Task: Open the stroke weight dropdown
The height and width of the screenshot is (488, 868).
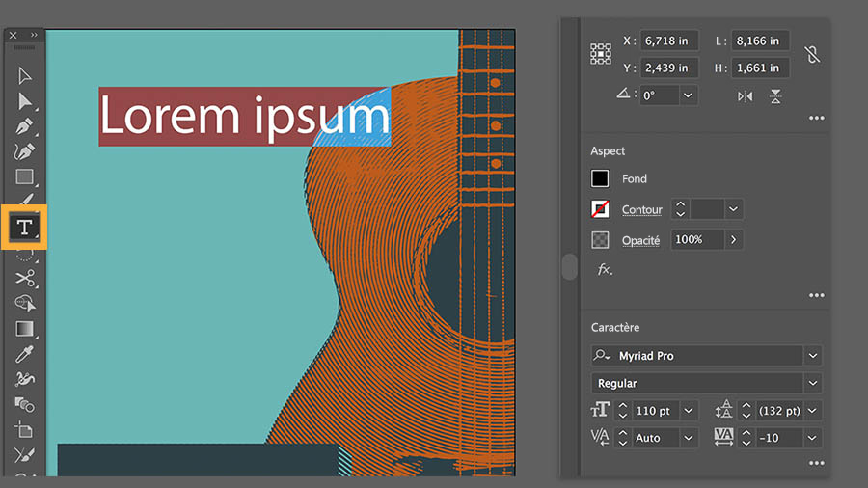Action: pyautogui.click(x=733, y=209)
